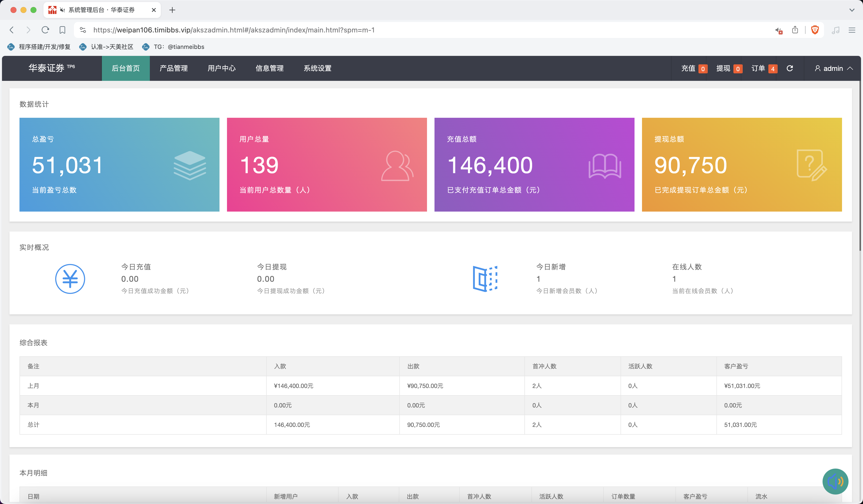Screen dimensions: 863x504
Task: Open the admin user dropdown
Action: [834, 68]
